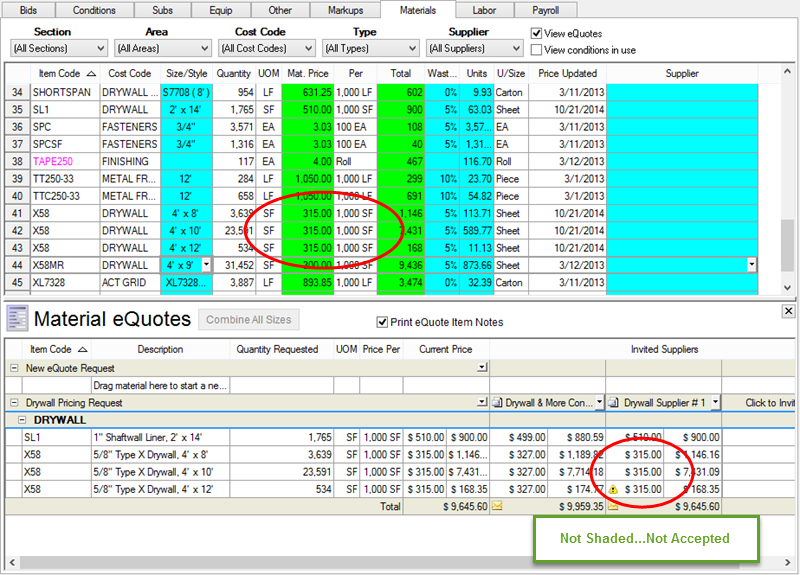Click the materials grid scroll up arrow
800x575 pixels.
(788, 72)
